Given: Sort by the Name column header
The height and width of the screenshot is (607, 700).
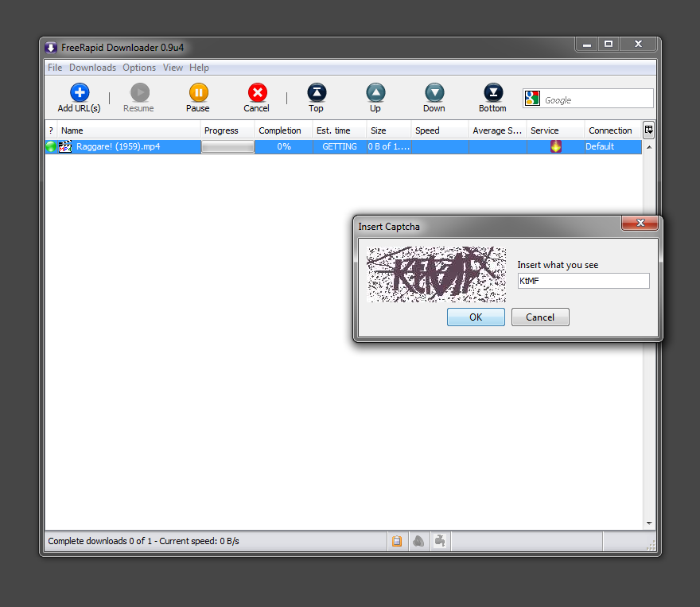Looking at the screenshot, I should point(129,130).
